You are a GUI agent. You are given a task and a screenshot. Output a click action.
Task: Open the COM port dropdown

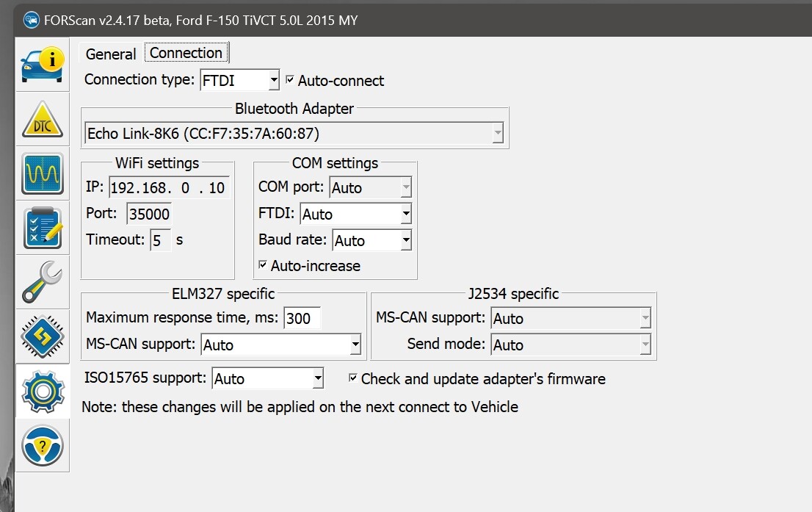coord(370,187)
